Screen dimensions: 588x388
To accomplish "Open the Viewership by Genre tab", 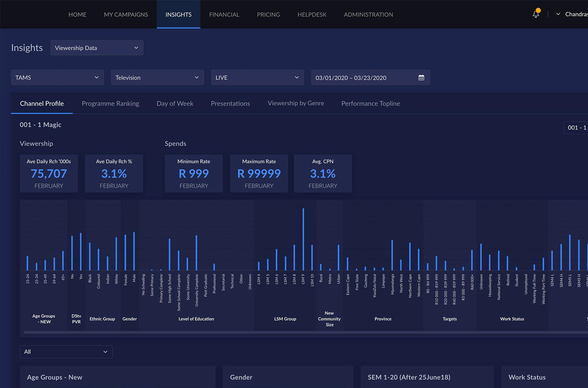I will [296, 103].
